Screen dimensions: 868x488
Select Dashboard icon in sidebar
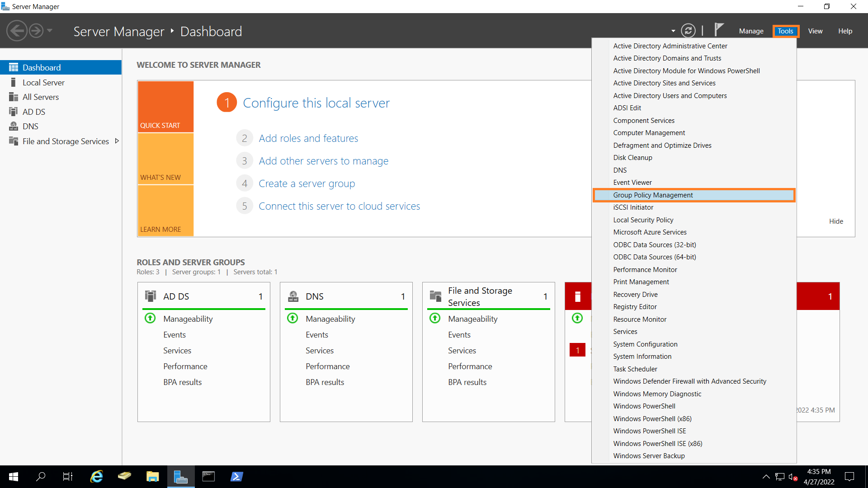point(14,67)
